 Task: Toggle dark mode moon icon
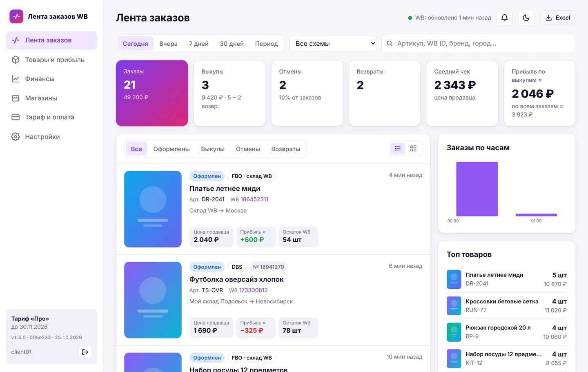pyautogui.click(x=526, y=18)
